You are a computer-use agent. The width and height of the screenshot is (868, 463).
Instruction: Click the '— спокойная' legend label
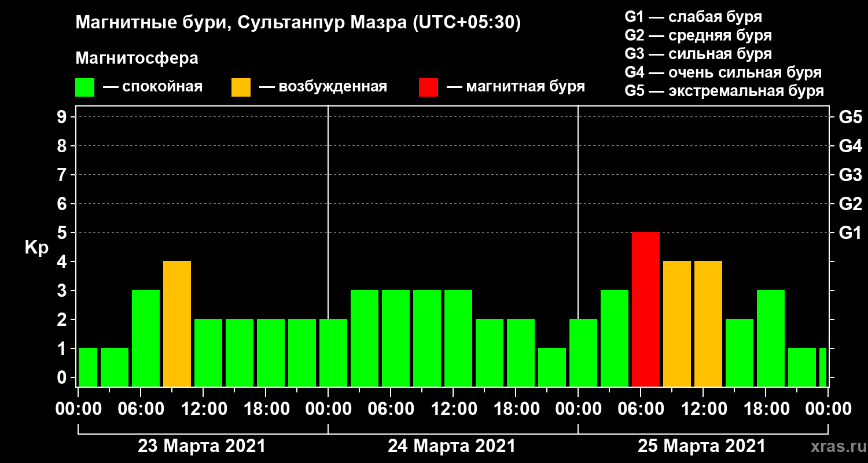[x=153, y=87]
